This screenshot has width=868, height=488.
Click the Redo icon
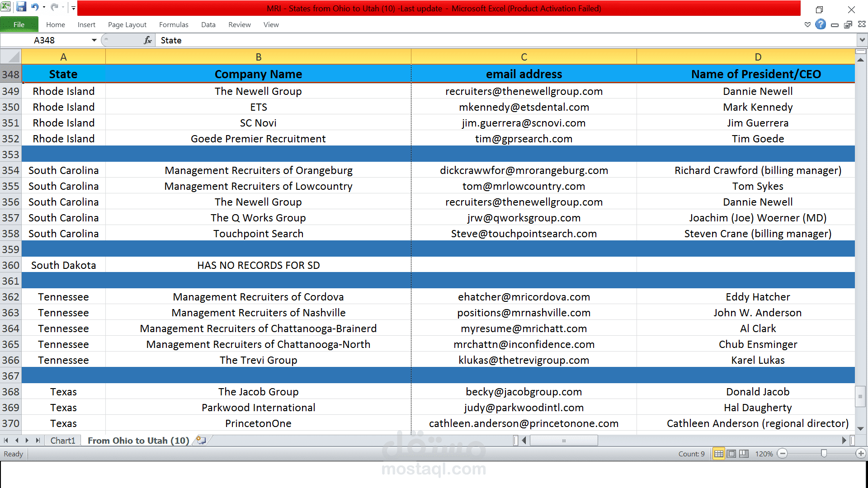point(53,7)
